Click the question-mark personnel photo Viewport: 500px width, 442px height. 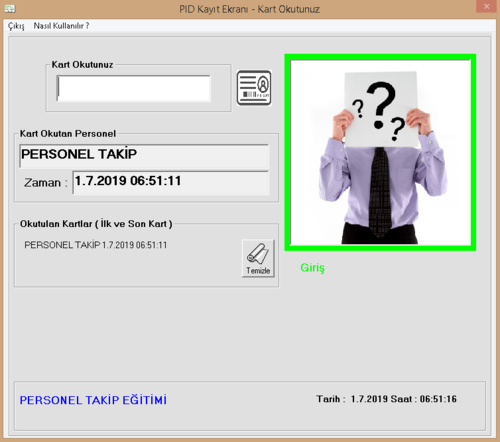coord(380,152)
